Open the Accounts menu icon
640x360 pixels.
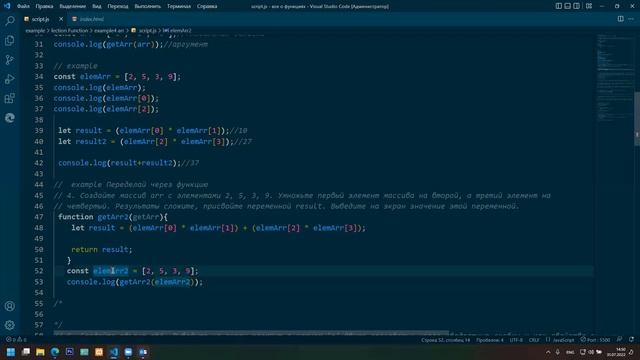pyautogui.click(x=9, y=306)
